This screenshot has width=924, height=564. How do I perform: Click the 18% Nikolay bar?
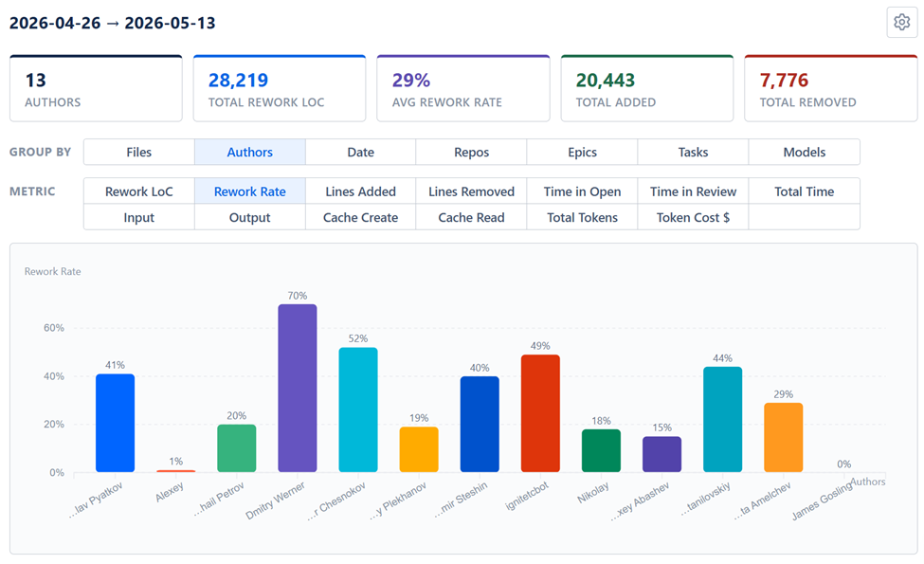coord(601,451)
